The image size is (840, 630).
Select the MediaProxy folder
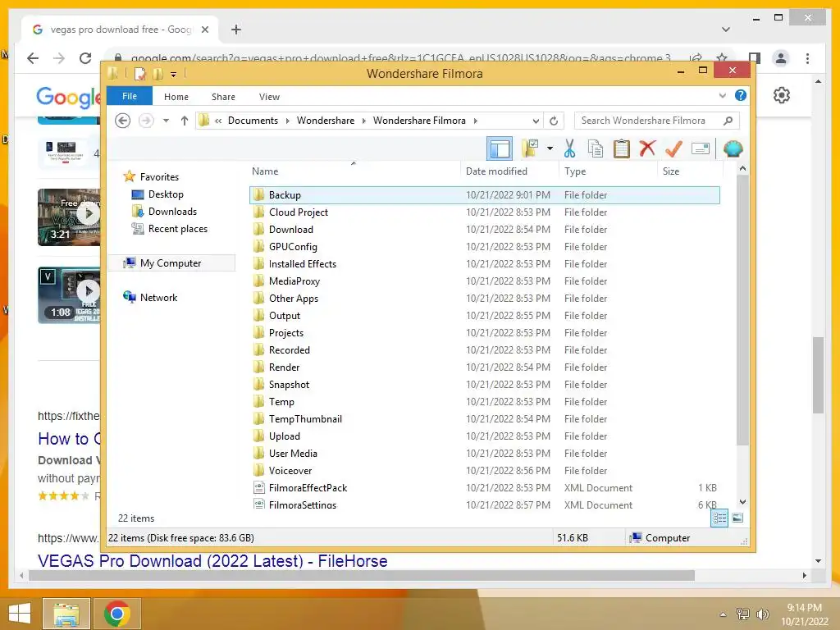click(x=484, y=281)
